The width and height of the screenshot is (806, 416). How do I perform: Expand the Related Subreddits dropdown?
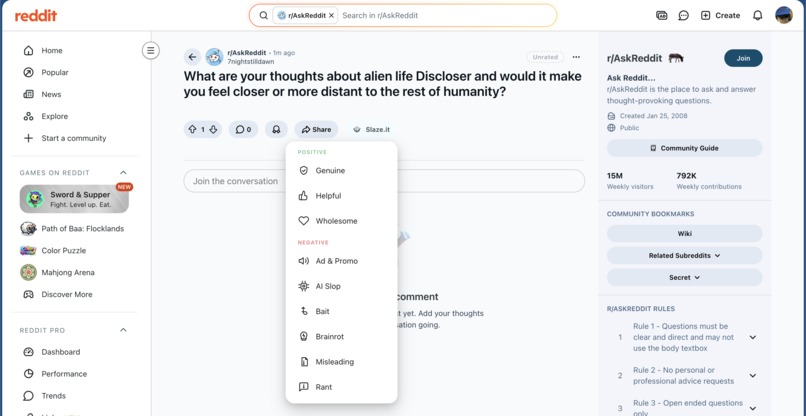click(x=685, y=256)
